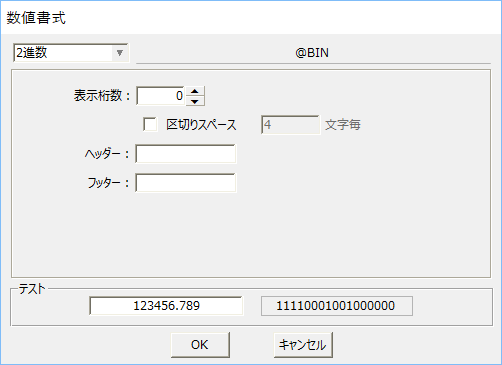The image size is (502, 365).
Task: Enable the 区切りスペース checkbox
Action: pos(150,124)
